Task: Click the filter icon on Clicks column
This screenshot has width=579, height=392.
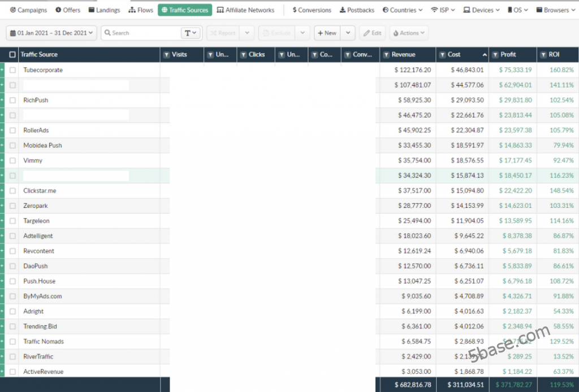Action: 244,55
